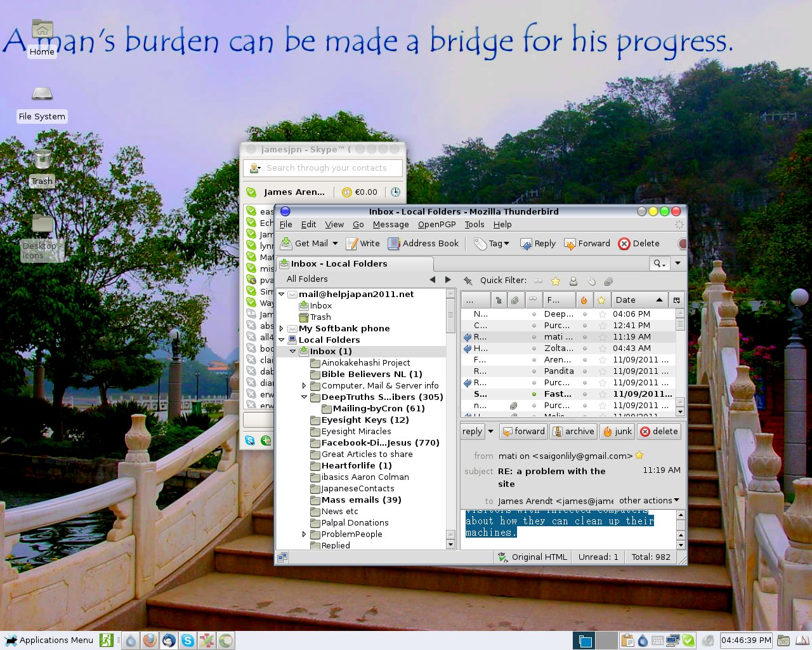Click the Forward button in the main toolbar
Screen dimensions: 812x650
[587, 243]
